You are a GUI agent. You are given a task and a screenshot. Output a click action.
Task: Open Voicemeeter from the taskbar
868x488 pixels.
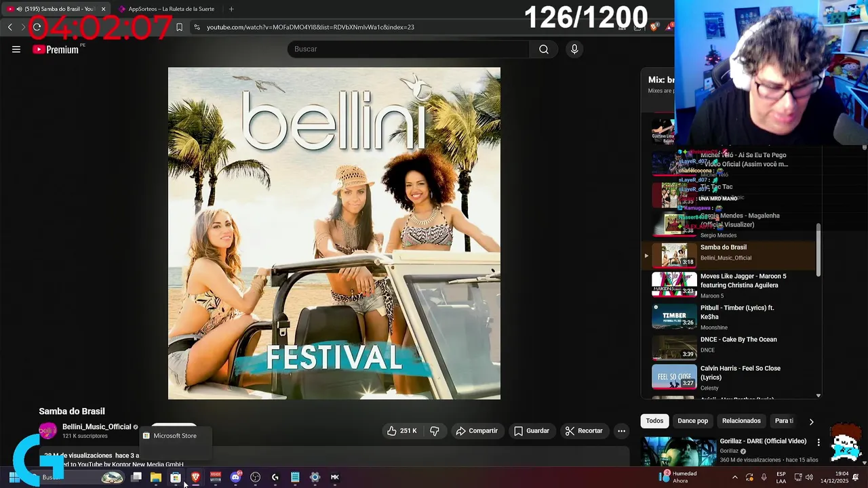tap(216, 477)
